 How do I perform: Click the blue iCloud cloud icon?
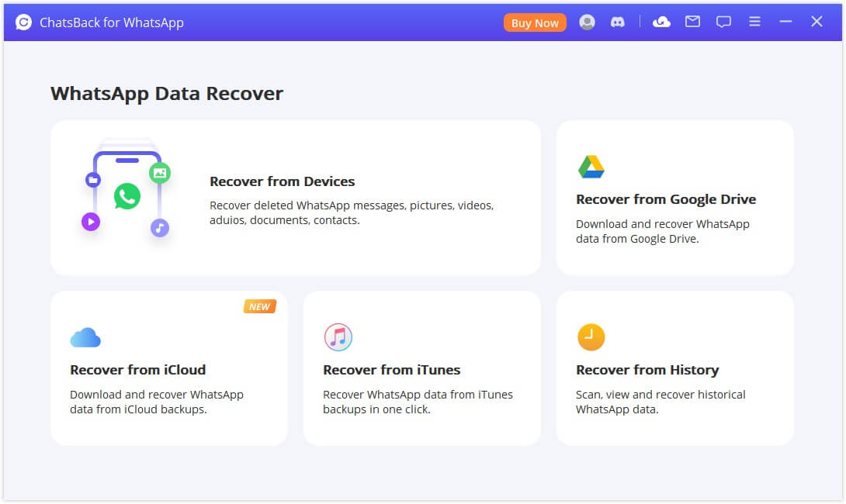coord(85,337)
